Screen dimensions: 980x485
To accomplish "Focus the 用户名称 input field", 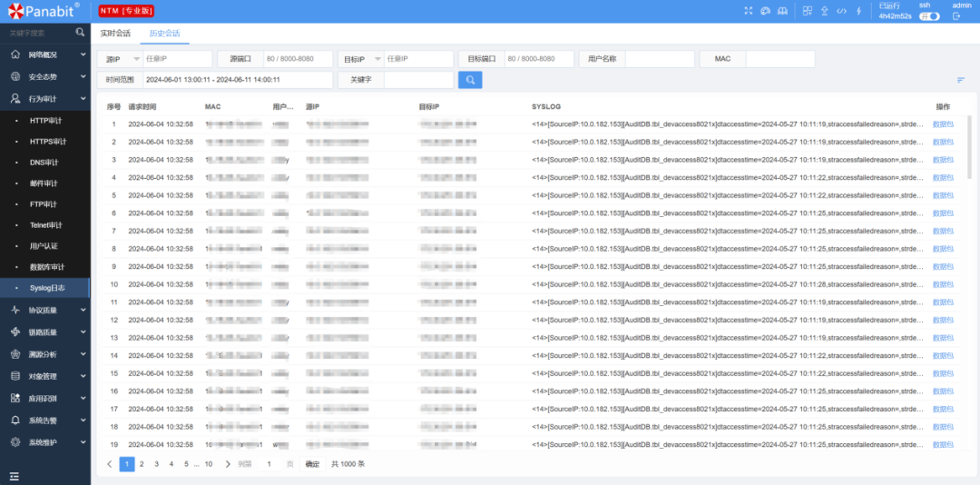I will [x=660, y=59].
